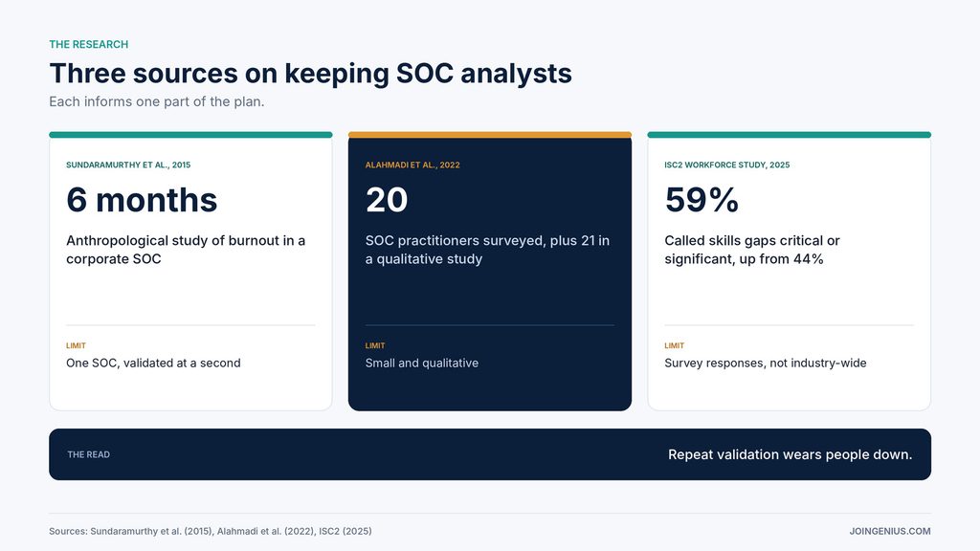This screenshot has height=551, width=980.
Task: Click the 'ISC2 WORKFORCE STUDY, 2025' label
Action: tap(727, 165)
